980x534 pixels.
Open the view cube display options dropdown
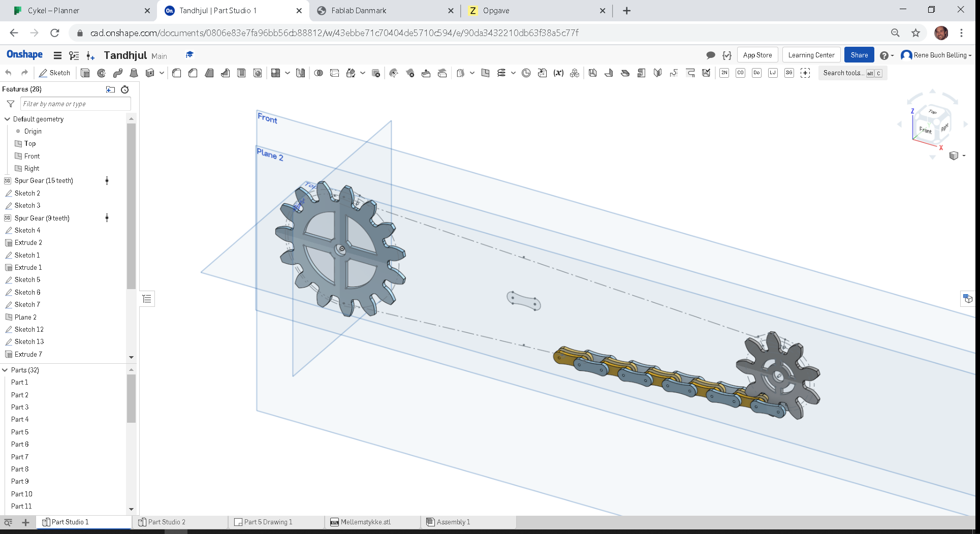click(957, 155)
